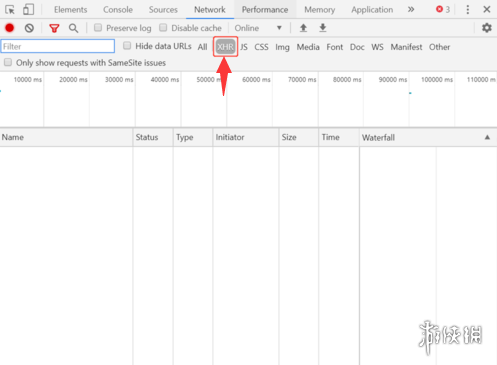Viewport: 497px width, 365px height.
Task: Sort by the Waterfall column arrow
Action: pos(487,137)
